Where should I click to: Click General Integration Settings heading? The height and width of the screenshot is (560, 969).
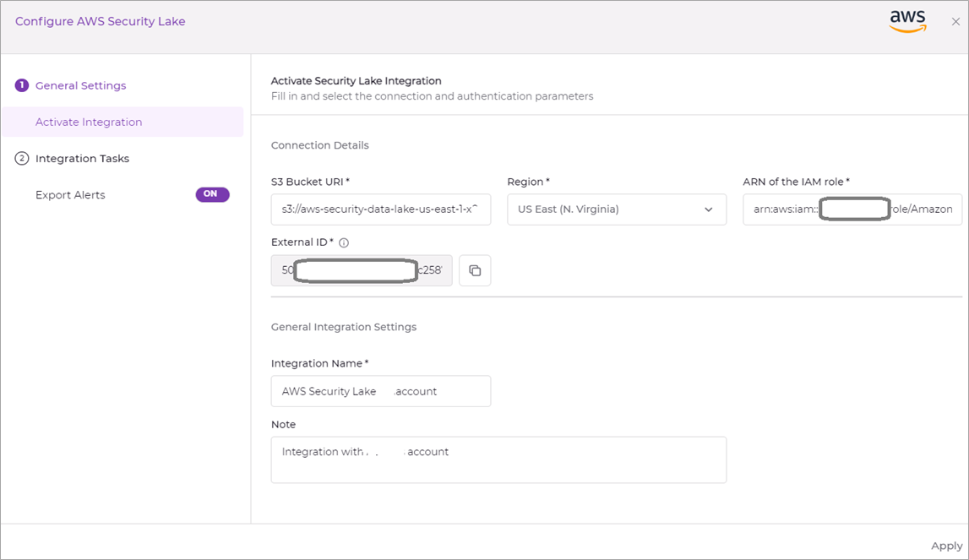344,327
